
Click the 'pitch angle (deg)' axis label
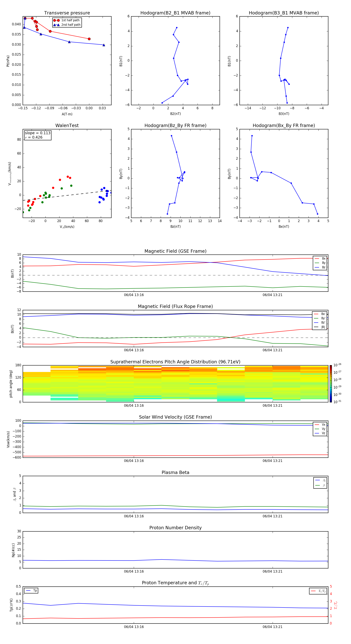point(11,384)
